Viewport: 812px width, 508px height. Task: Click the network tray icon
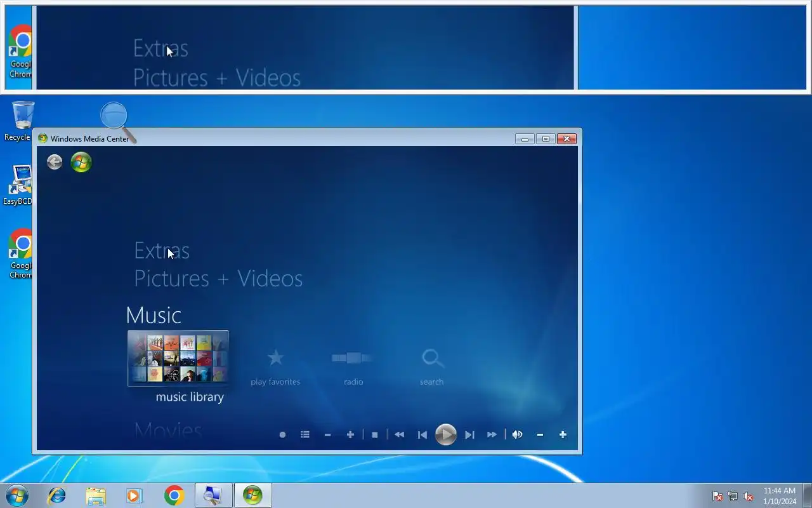(x=733, y=496)
